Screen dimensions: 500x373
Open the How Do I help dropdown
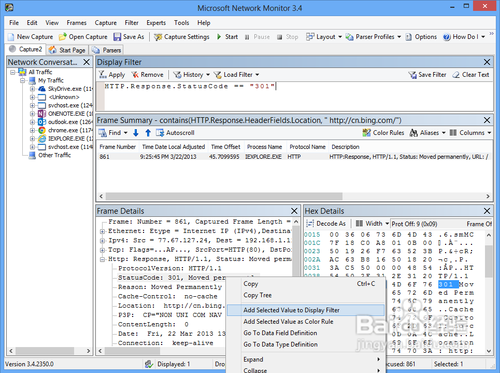[464, 37]
